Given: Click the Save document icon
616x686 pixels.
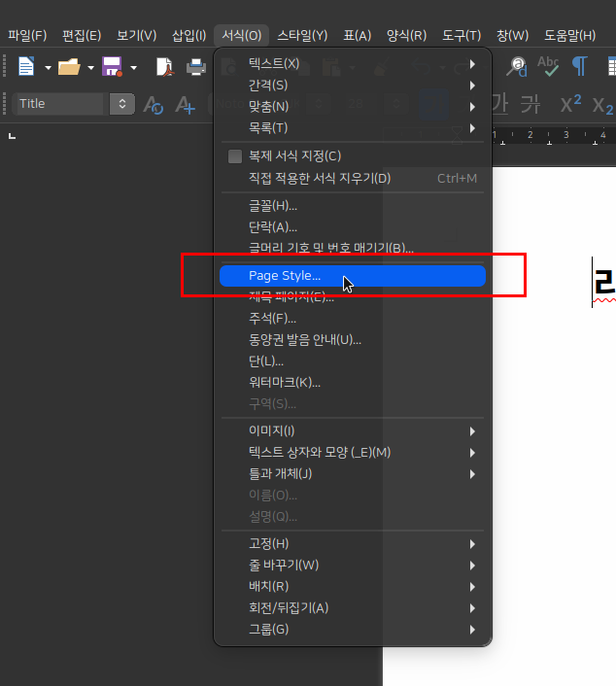Looking at the screenshot, I should pyautogui.click(x=112, y=67).
